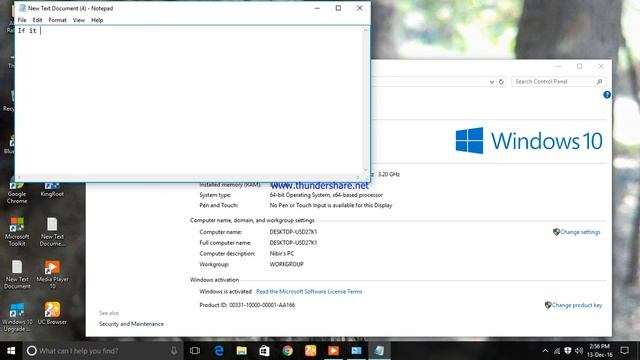
Task: Click the Cortana search box
Action: pos(102,351)
